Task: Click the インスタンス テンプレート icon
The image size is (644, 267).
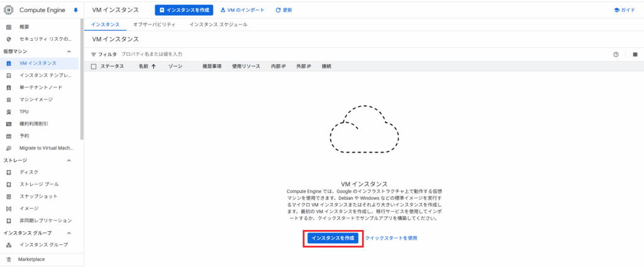Action: (x=9, y=75)
